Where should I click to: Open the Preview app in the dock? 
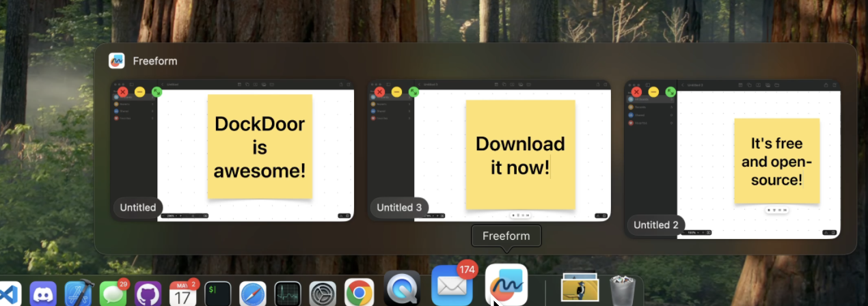pyautogui.click(x=580, y=288)
